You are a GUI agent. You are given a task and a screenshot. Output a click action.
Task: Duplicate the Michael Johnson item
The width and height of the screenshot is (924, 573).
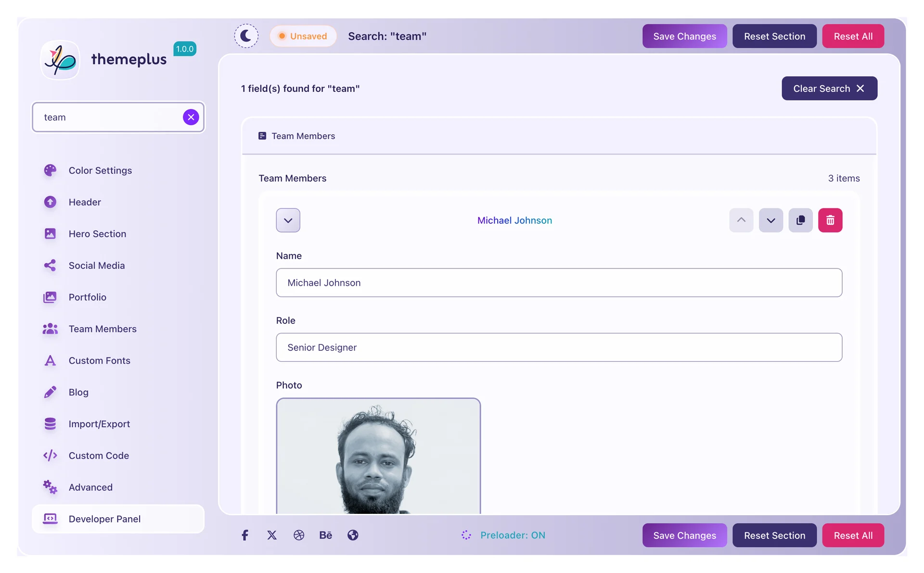pyautogui.click(x=800, y=220)
